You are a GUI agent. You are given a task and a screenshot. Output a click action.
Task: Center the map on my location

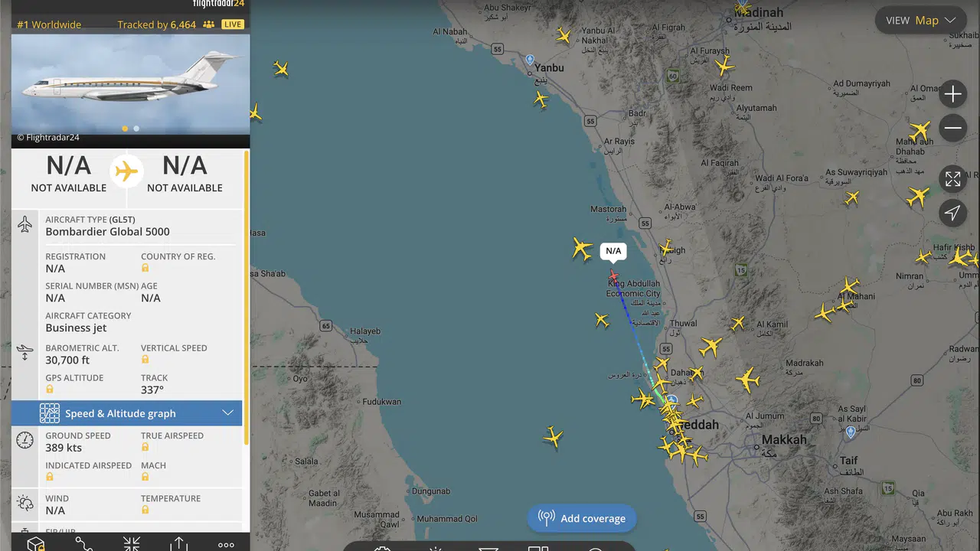(952, 213)
